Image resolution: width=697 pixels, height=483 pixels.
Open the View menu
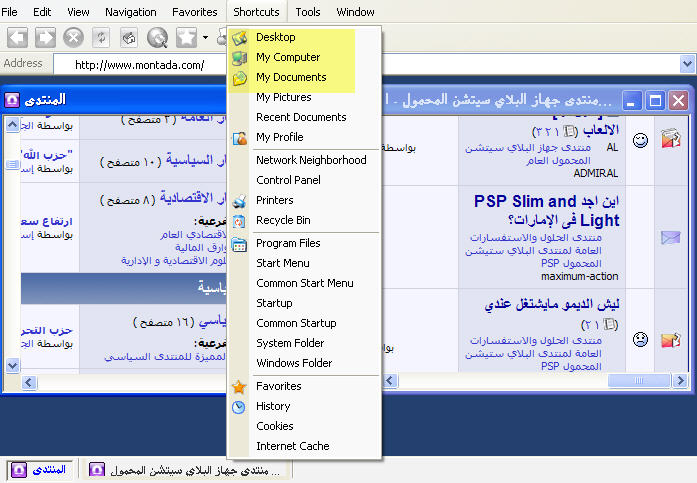(x=78, y=12)
